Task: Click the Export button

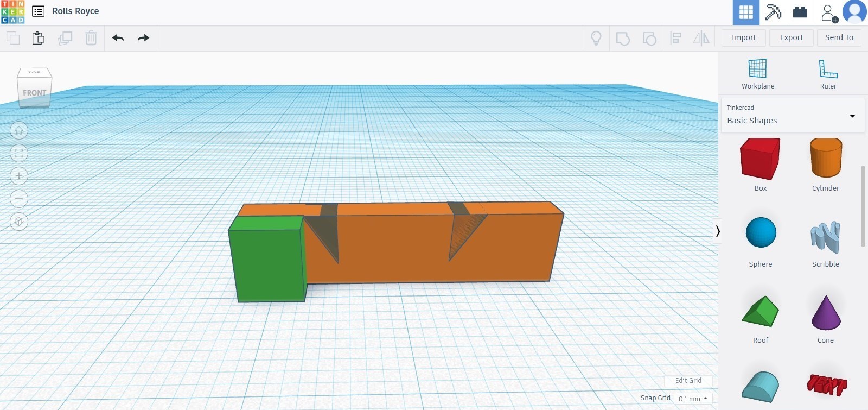Action: [792, 37]
